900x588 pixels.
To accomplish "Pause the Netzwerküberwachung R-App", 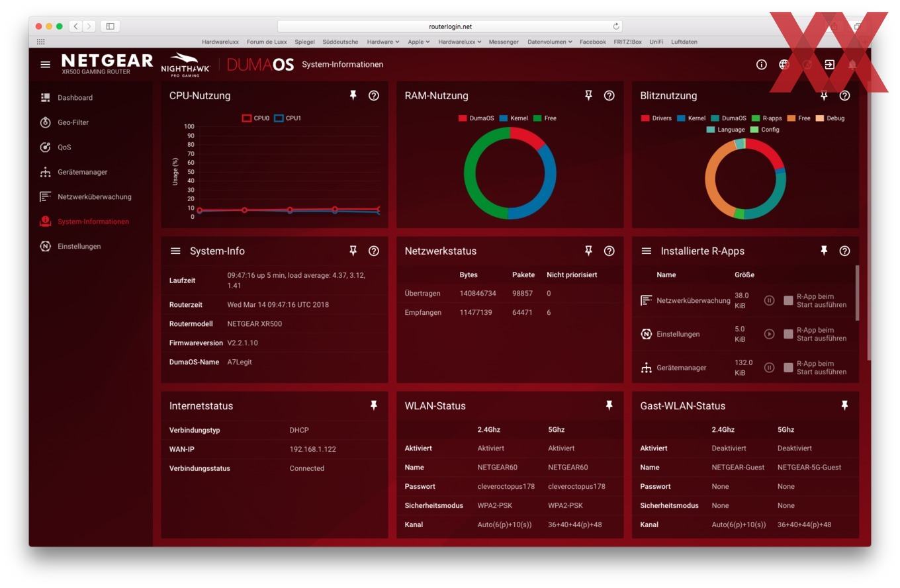I will click(769, 300).
